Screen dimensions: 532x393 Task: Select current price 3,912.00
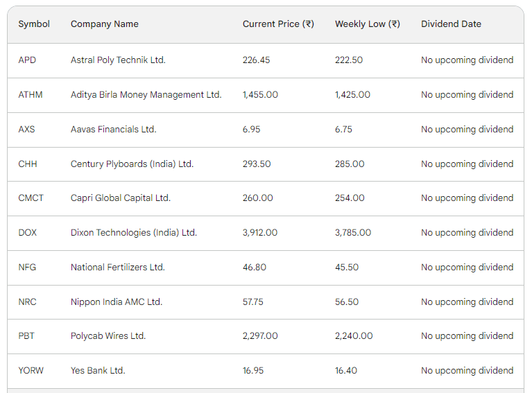coord(260,233)
